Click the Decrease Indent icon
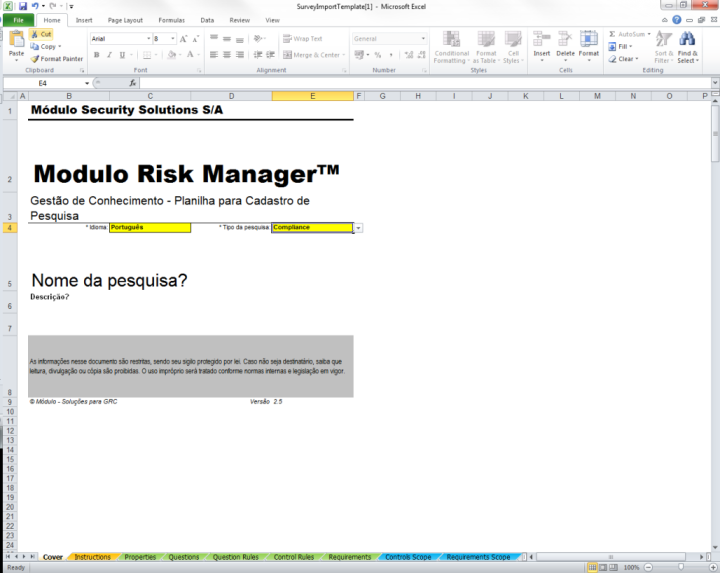Viewport: 720px width, 573px height. (x=258, y=55)
